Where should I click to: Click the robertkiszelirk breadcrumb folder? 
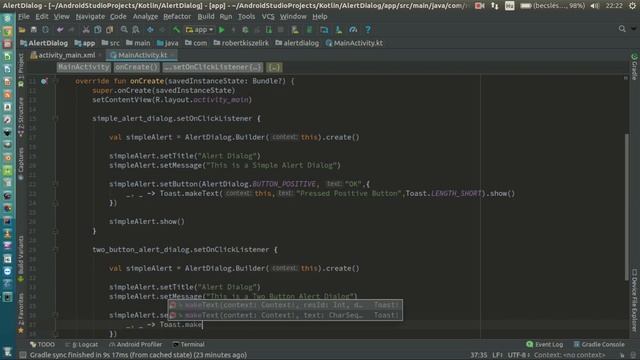click(x=241, y=43)
